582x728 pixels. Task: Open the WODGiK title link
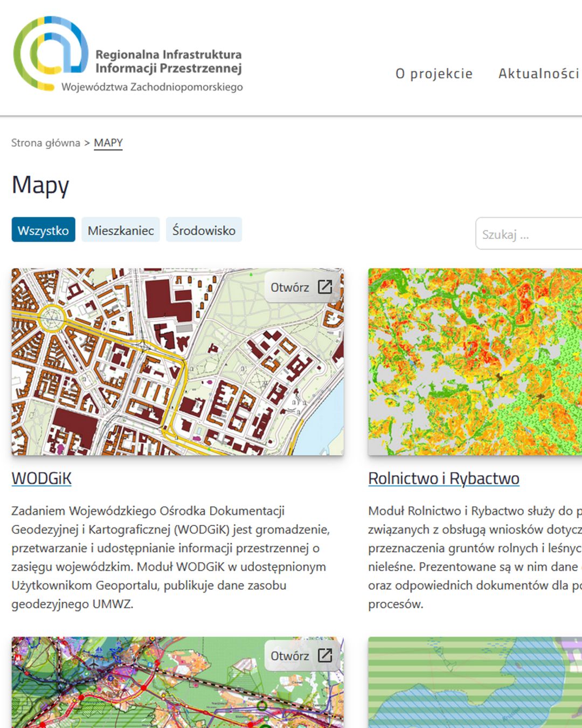41,478
